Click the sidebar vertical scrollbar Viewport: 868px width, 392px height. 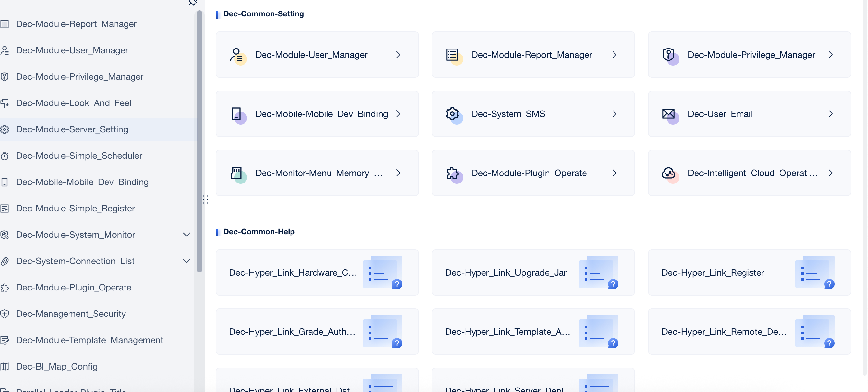tap(199, 141)
